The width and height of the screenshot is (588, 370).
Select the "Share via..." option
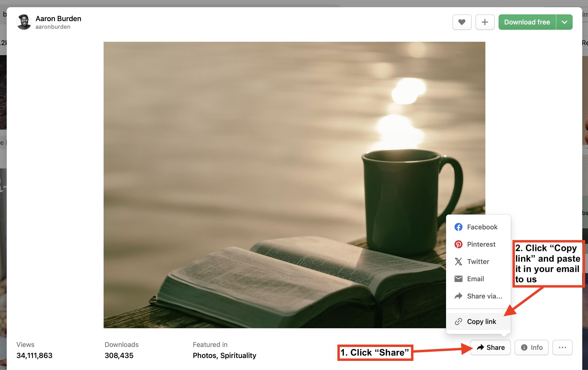(484, 296)
